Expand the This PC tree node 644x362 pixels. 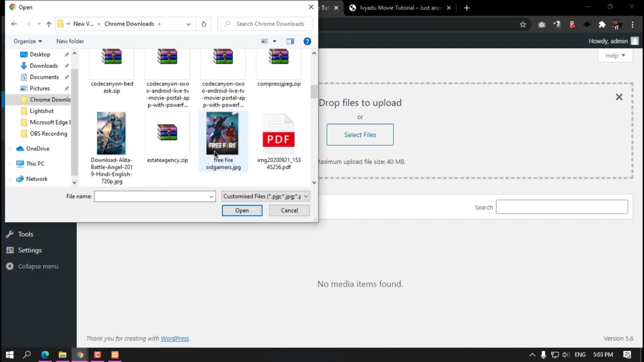tap(10, 164)
